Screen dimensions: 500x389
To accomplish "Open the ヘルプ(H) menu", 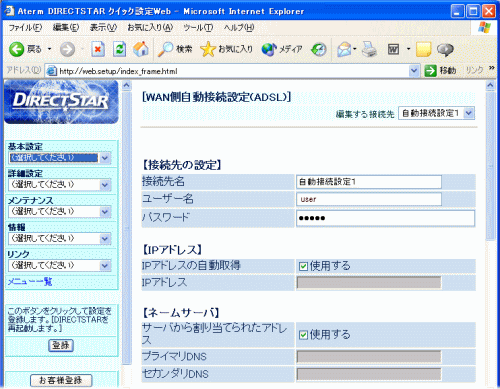I will 239,28.
